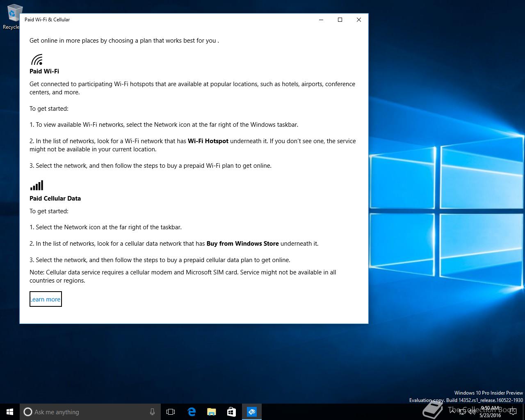This screenshot has height=420, width=525.
Task: Click the Paid Wi-Fi & Cellular window title
Action: tap(47, 20)
